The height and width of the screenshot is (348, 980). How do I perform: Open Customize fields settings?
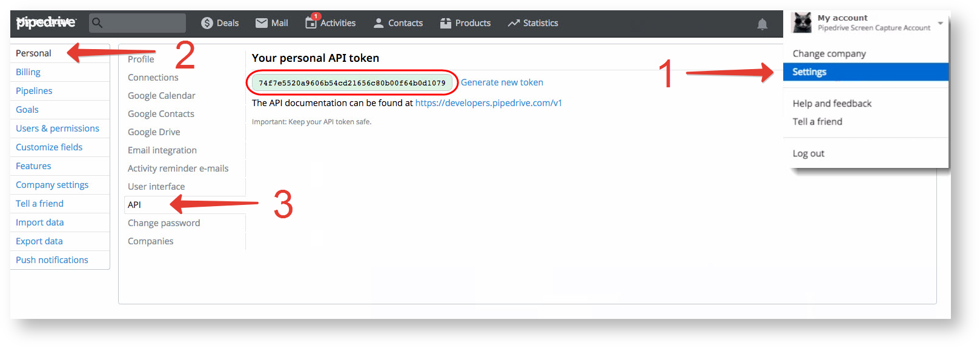tap(60, 147)
